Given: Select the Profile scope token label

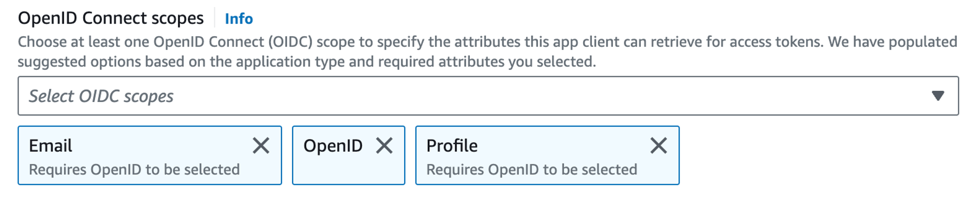Looking at the screenshot, I should pyautogui.click(x=452, y=146).
